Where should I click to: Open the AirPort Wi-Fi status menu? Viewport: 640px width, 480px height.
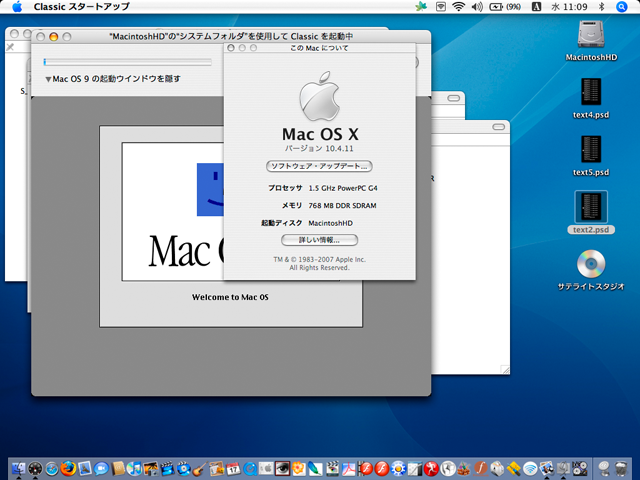(x=459, y=7)
